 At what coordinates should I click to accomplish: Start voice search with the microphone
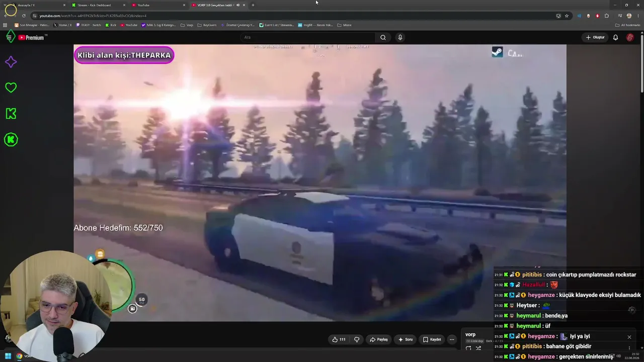click(x=400, y=37)
